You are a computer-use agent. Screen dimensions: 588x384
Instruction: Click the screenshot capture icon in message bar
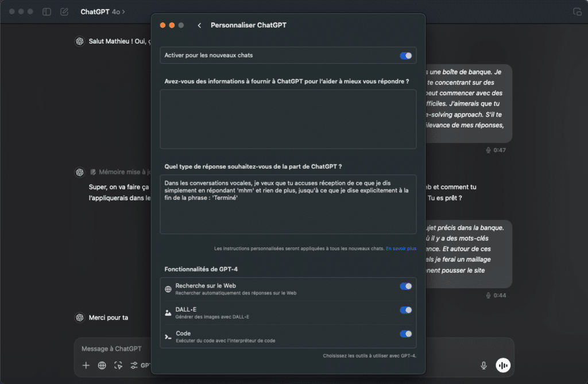coord(118,365)
